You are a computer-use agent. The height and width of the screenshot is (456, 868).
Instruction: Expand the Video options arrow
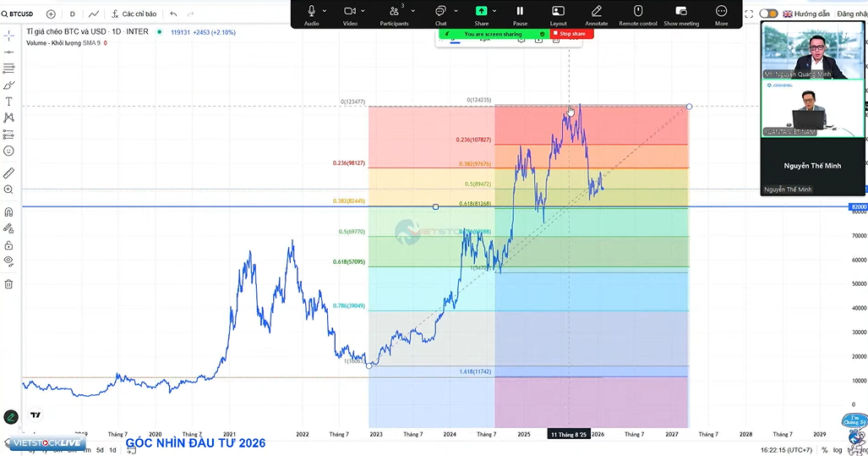364,10
